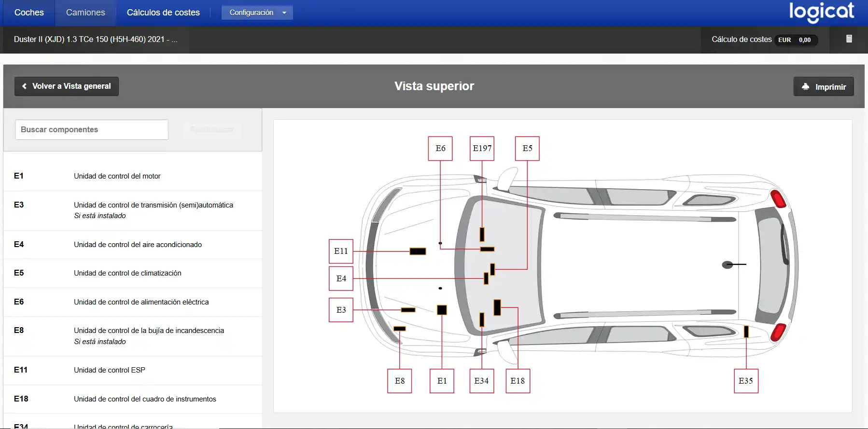Open the Cálculo de costes total

(x=765, y=40)
